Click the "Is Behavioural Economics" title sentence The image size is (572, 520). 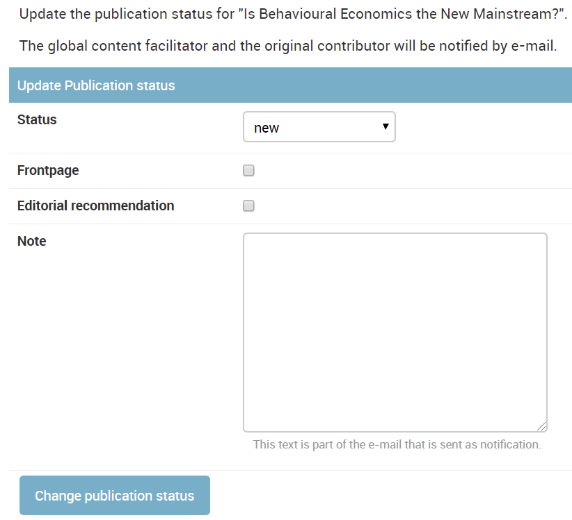(x=293, y=14)
